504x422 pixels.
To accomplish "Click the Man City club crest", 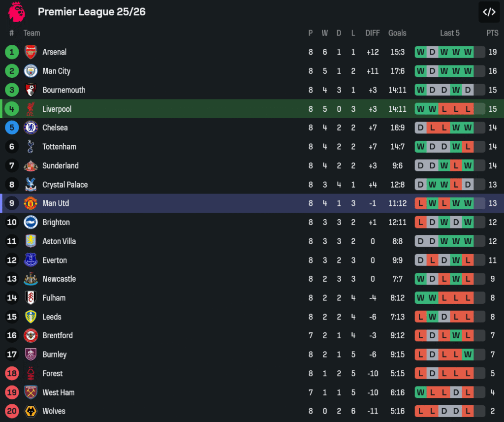I will [x=31, y=71].
